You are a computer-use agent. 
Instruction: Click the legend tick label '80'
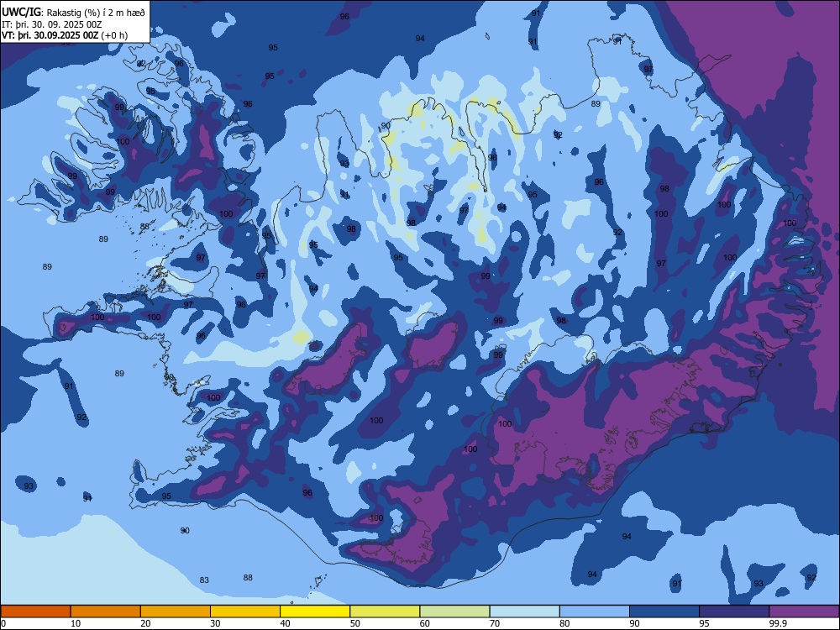[565, 623]
